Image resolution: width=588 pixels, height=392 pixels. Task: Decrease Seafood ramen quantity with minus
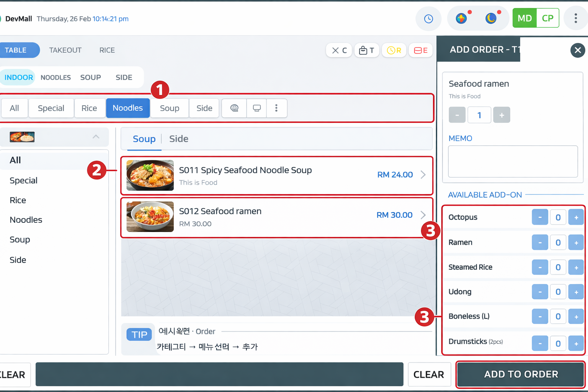[457, 115]
